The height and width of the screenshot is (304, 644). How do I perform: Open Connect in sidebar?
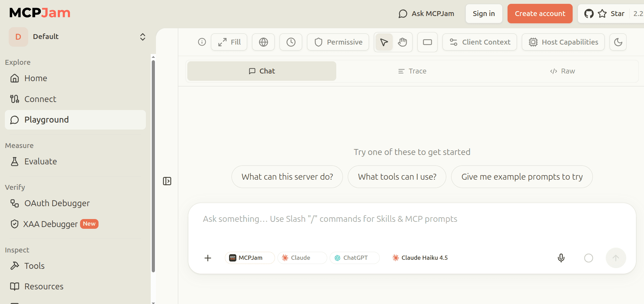click(x=75, y=99)
